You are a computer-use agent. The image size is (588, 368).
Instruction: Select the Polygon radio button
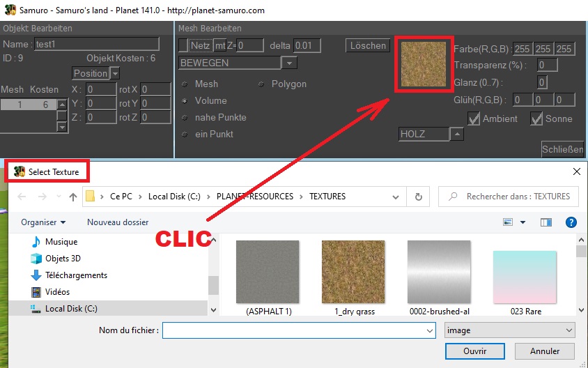[x=261, y=84]
